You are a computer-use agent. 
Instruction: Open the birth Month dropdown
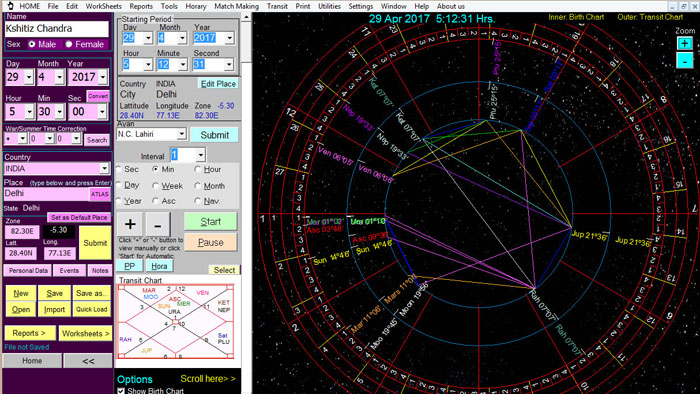[59, 77]
